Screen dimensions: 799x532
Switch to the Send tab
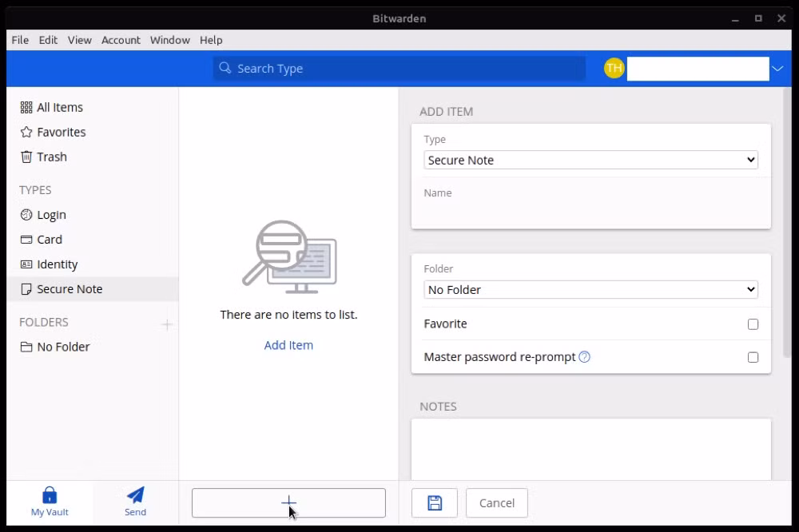coord(136,503)
